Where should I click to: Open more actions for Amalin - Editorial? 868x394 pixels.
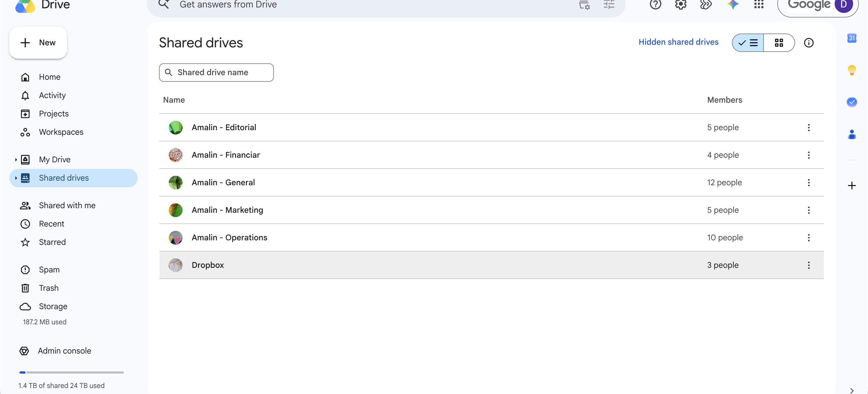click(809, 128)
